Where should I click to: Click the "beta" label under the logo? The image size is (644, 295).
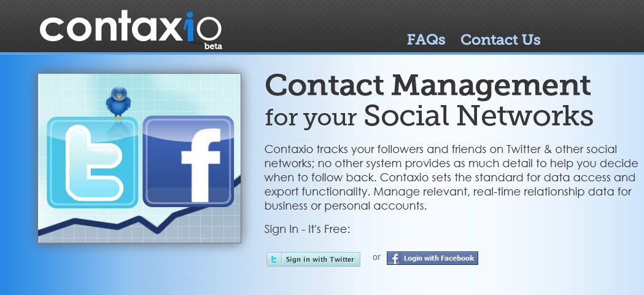tap(213, 45)
